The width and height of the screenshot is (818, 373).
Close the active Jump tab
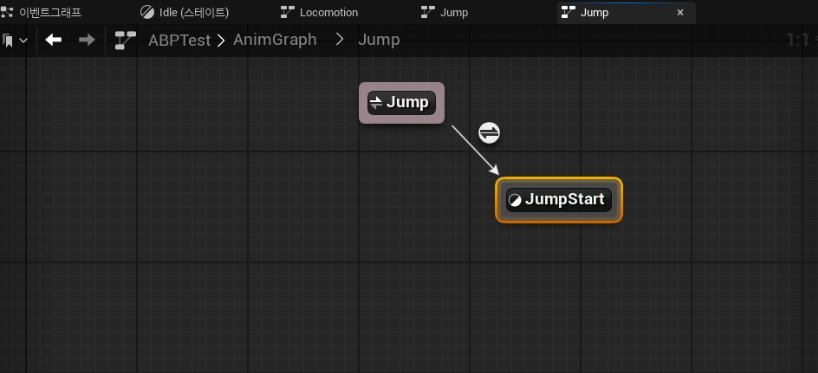(680, 13)
